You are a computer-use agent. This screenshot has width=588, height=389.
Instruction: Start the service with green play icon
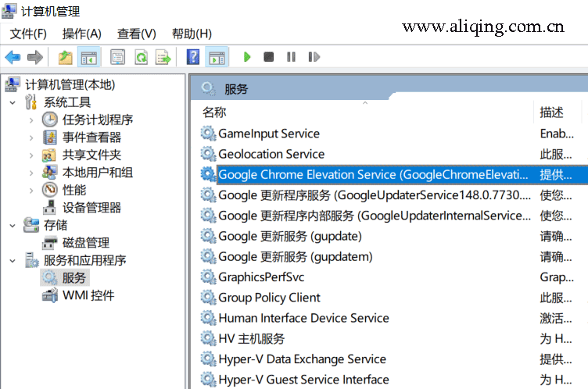247,57
